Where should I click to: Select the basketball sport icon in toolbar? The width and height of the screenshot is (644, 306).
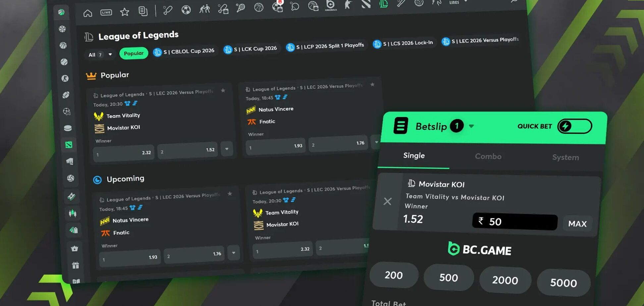coord(259,7)
